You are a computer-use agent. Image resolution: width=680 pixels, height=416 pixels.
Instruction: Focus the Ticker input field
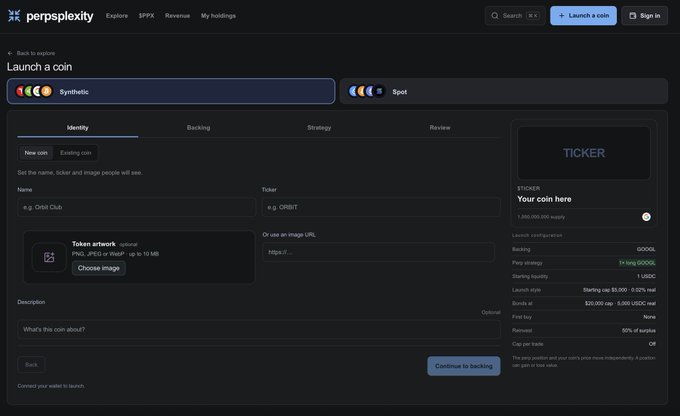(381, 207)
